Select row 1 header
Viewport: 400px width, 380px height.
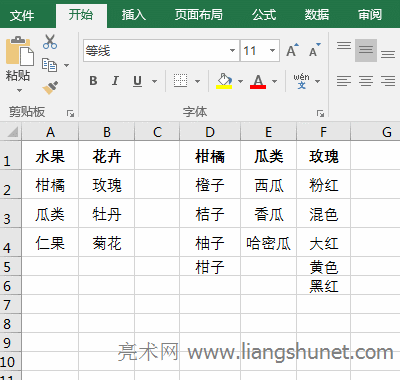[11, 156]
